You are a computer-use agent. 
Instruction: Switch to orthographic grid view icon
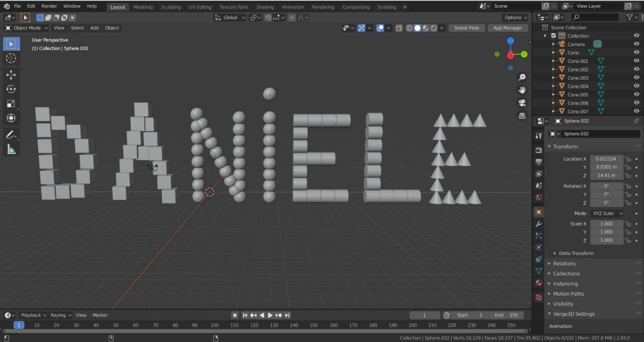pyautogui.click(x=522, y=115)
